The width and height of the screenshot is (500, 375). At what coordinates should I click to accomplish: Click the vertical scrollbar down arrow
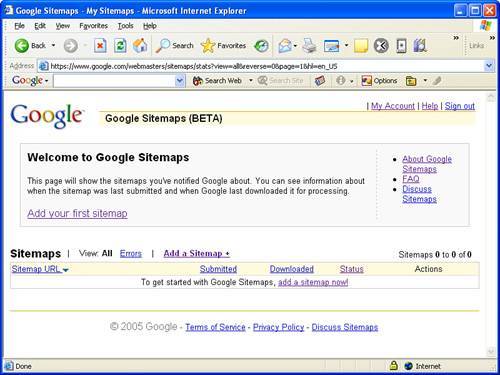491,351
